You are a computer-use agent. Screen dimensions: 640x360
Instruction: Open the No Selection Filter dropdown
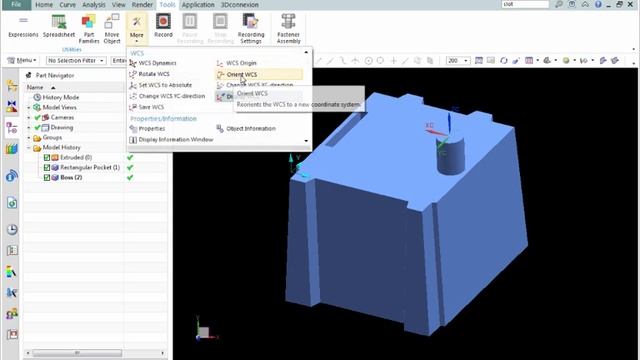[x=76, y=60]
